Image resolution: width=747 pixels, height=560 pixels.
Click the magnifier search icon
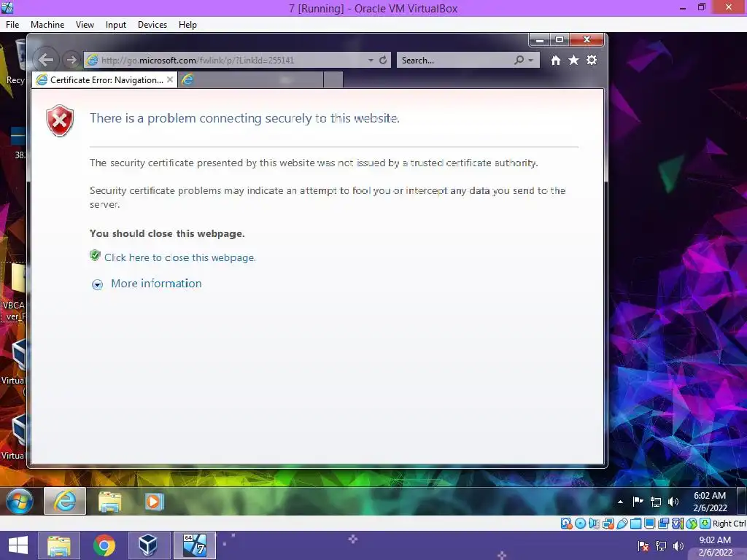(519, 60)
